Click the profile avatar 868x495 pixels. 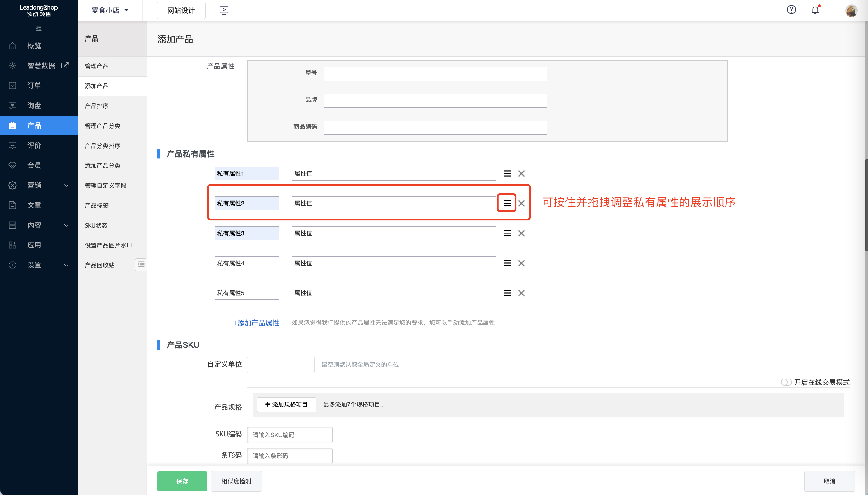tap(851, 10)
